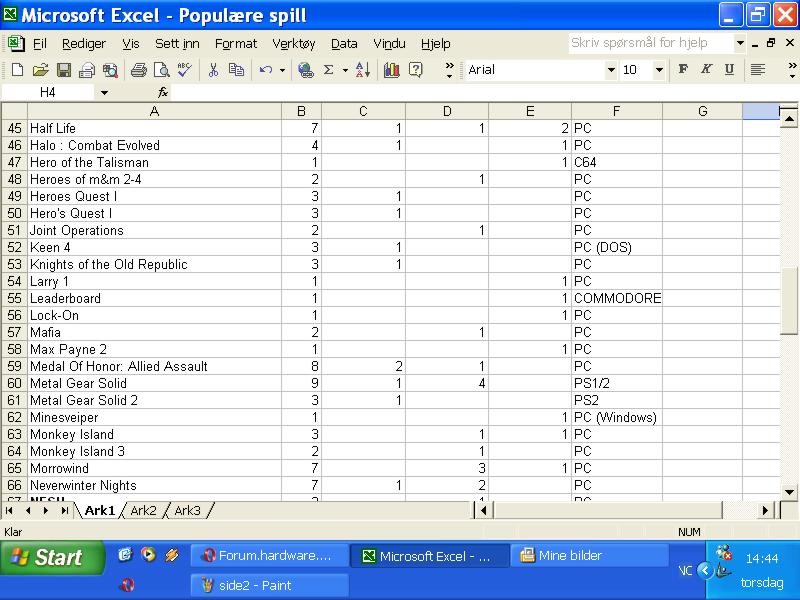Image resolution: width=800 pixels, height=600 pixels.
Task: Select the Ark1 sheet tab
Action: tap(99, 510)
